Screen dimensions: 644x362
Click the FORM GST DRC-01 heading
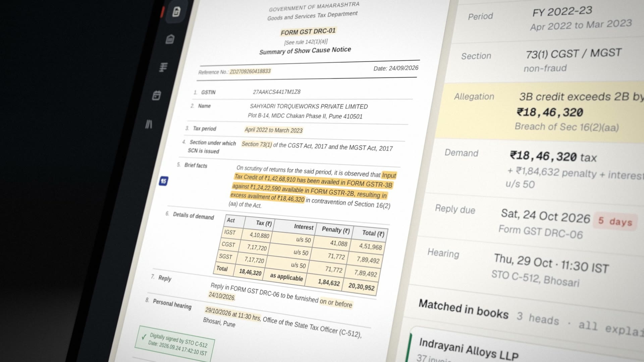coord(308,32)
